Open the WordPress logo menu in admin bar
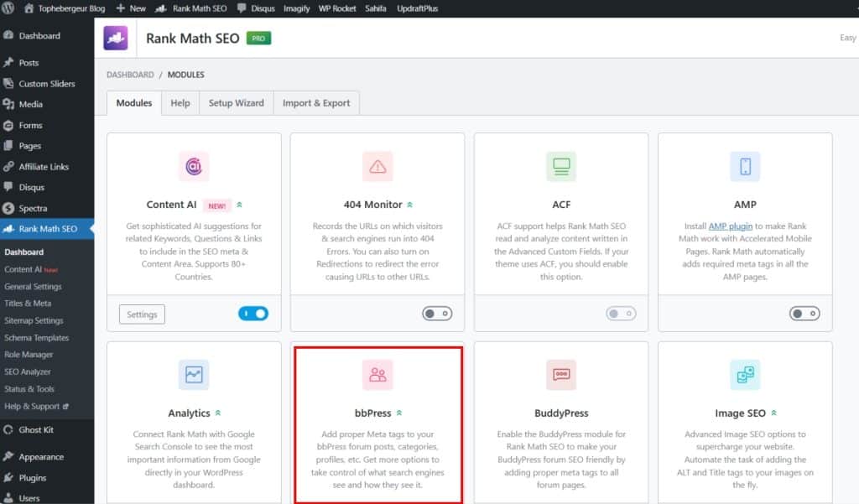 pos(8,8)
